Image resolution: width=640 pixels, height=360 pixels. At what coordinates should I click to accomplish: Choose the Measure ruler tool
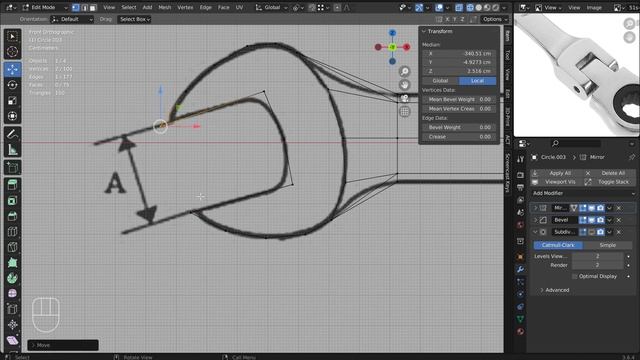coord(12,150)
